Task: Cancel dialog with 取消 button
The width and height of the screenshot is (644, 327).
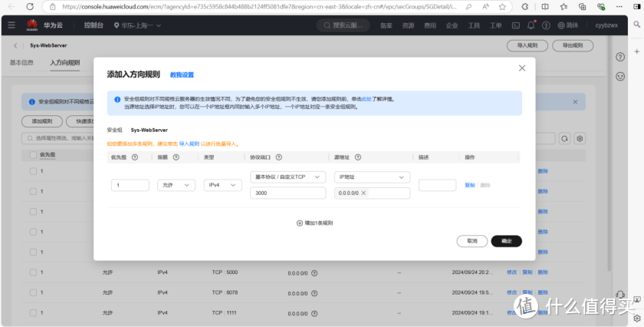Action: tap(472, 241)
